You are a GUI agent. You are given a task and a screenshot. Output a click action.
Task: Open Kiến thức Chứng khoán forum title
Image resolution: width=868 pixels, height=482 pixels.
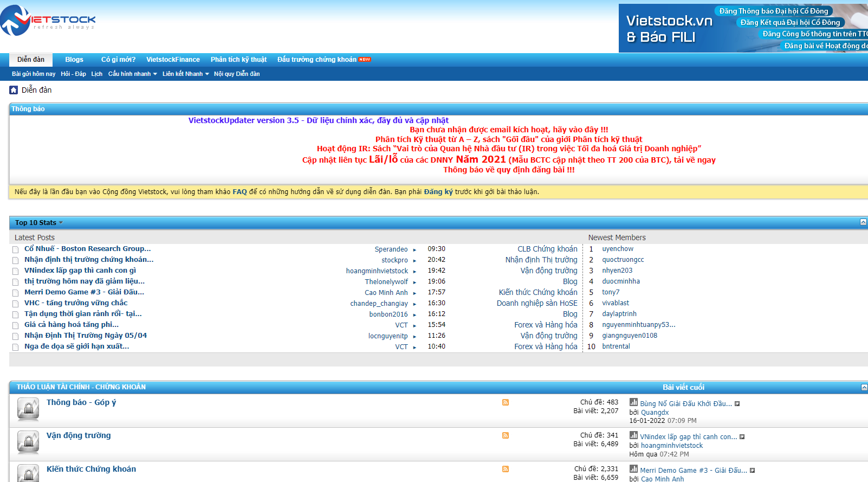pos(91,469)
